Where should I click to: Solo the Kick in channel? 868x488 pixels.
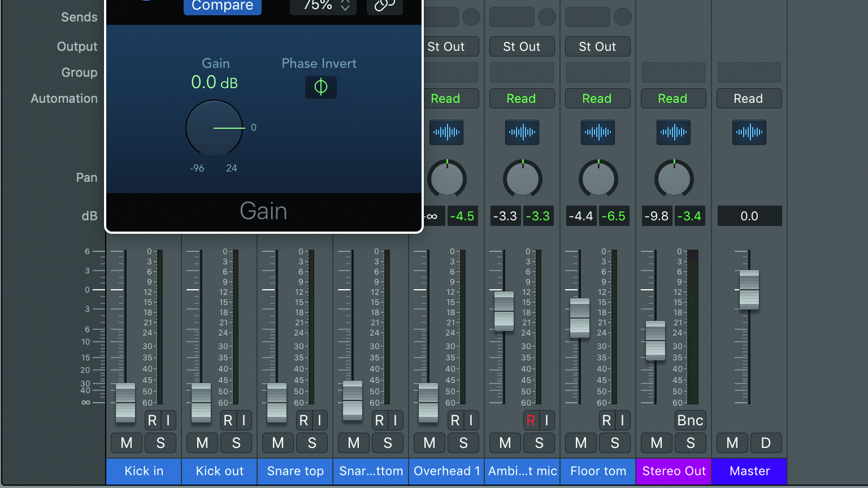point(160,443)
